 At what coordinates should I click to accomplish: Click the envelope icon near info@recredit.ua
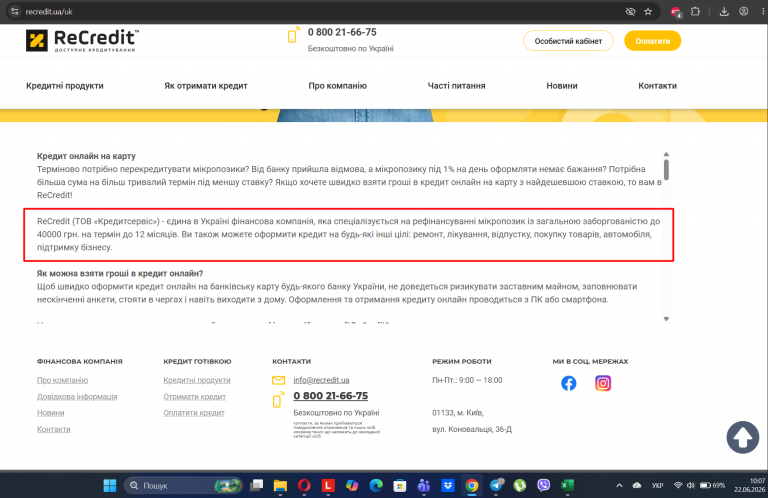(279, 380)
